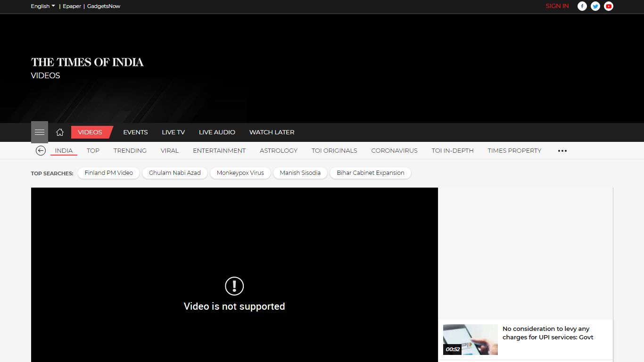Viewport: 644px width, 362px height.
Task: Click the SIGN IN link
Action: point(557,6)
